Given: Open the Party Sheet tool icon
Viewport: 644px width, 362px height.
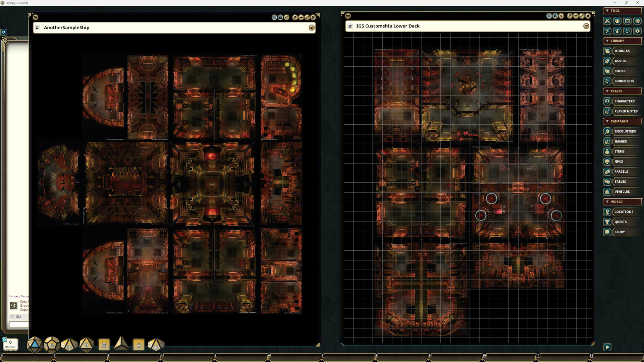Looking at the screenshot, I should point(617,21).
